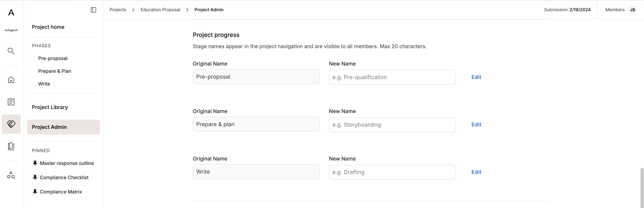The image size is (644, 208).
Task: Select the Prepare & Plan phase
Action: tap(55, 71)
